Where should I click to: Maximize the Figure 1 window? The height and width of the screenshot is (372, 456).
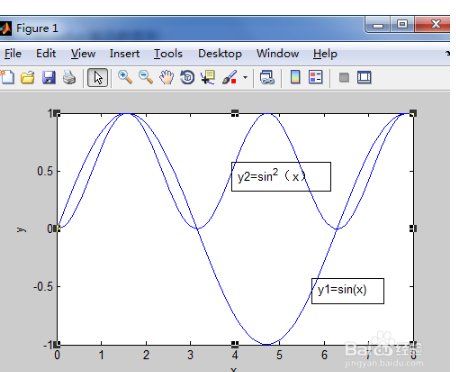(x=402, y=25)
